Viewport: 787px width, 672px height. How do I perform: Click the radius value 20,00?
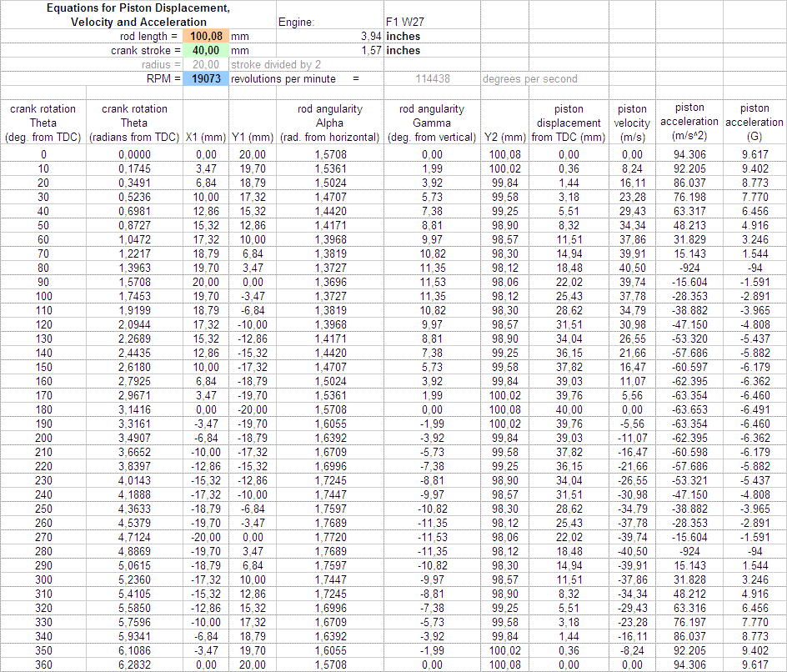pos(206,65)
